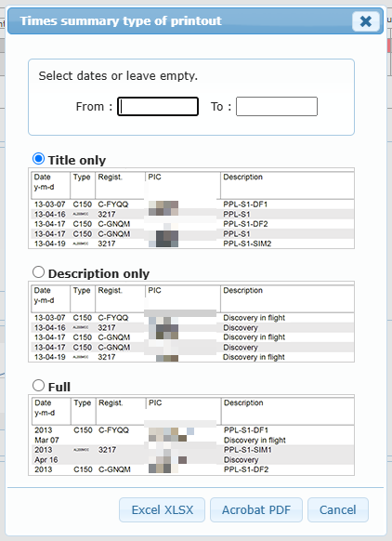The image size is (392, 541).
Task: Click the 'Full' label text
Action: (x=59, y=387)
